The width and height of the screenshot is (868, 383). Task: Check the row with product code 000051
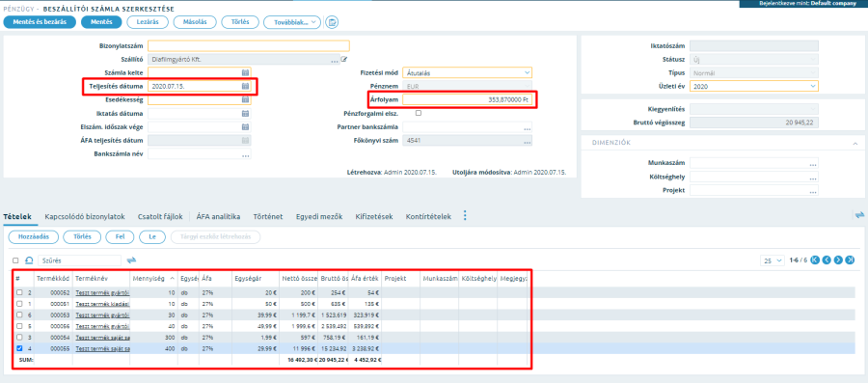[x=19, y=303]
